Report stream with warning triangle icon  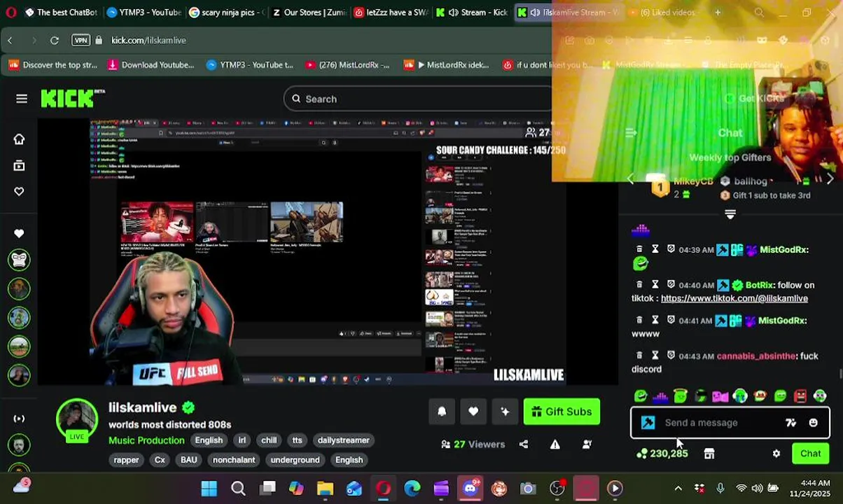click(555, 444)
